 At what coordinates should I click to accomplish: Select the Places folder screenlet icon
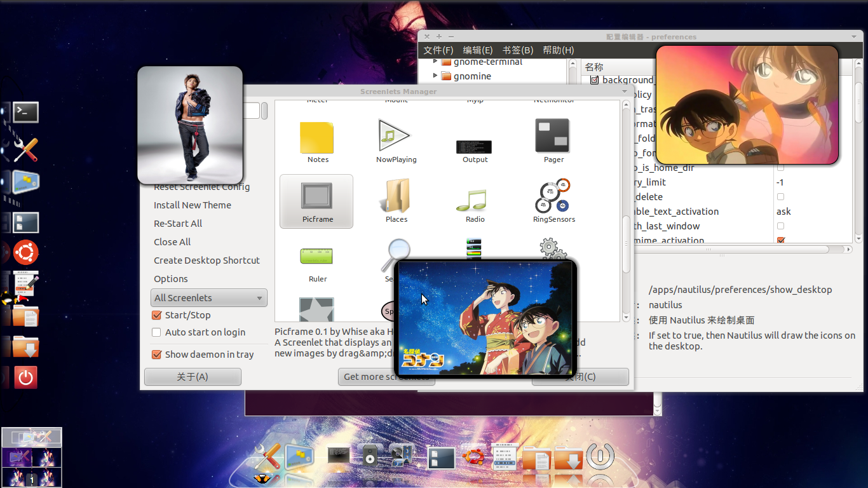[x=396, y=196]
